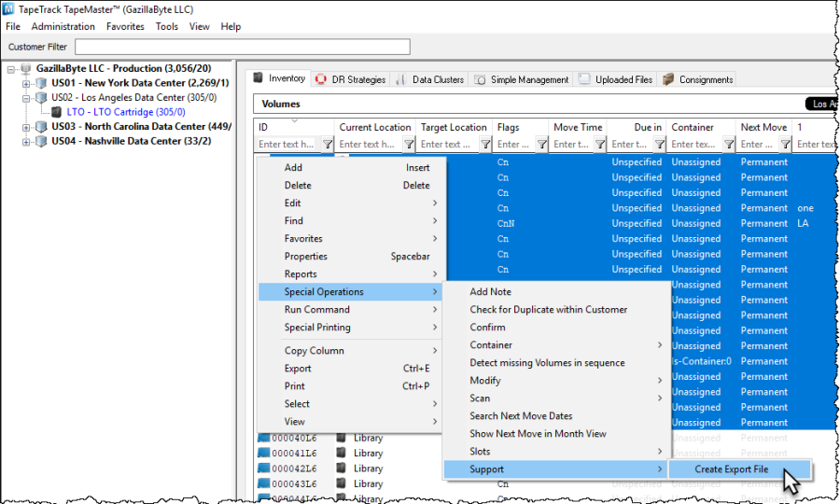Open the Data Clusters tab
Viewport: 840px width, 504px height.
coord(430,79)
